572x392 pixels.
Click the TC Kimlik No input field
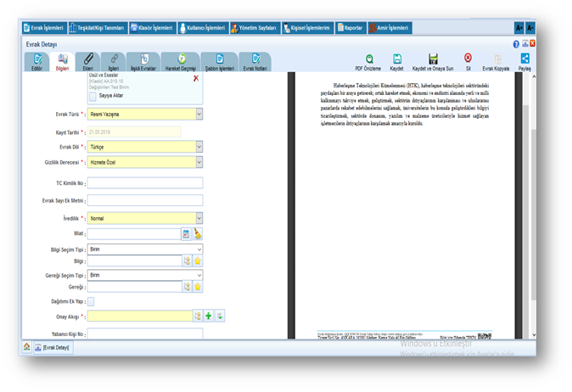(x=145, y=182)
